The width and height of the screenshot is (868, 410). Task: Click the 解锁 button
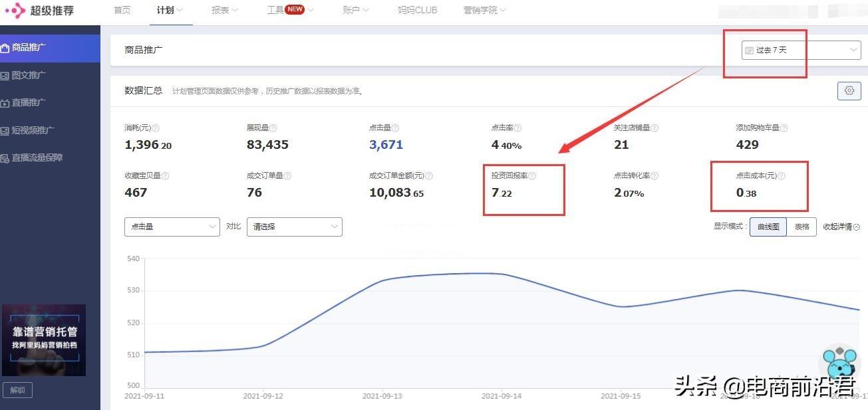pos(17,390)
